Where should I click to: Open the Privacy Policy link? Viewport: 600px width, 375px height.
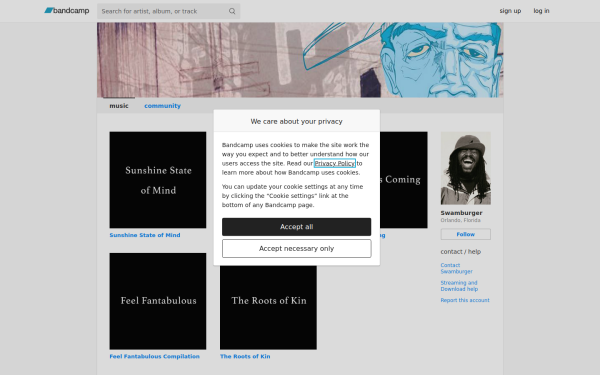pyautogui.click(x=334, y=163)
